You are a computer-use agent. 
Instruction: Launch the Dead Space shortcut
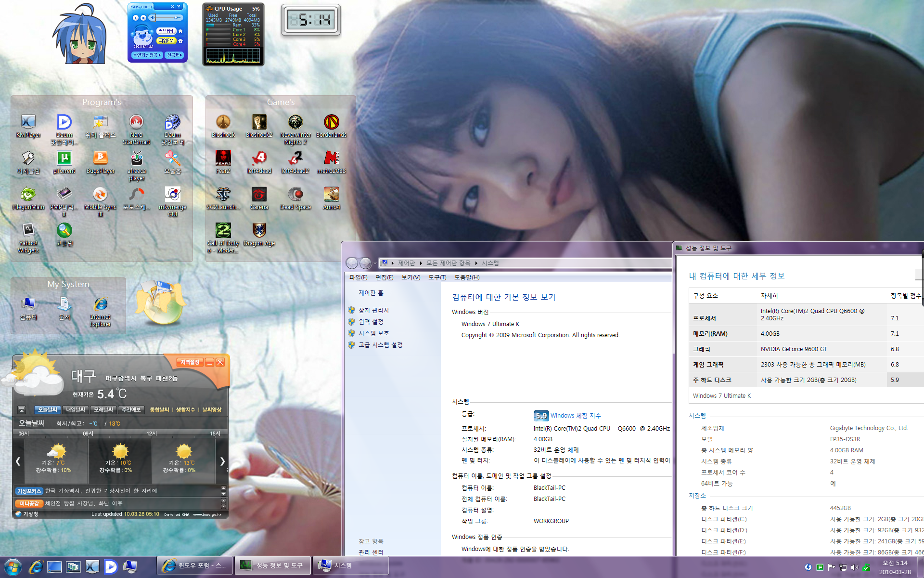[295, 198]
